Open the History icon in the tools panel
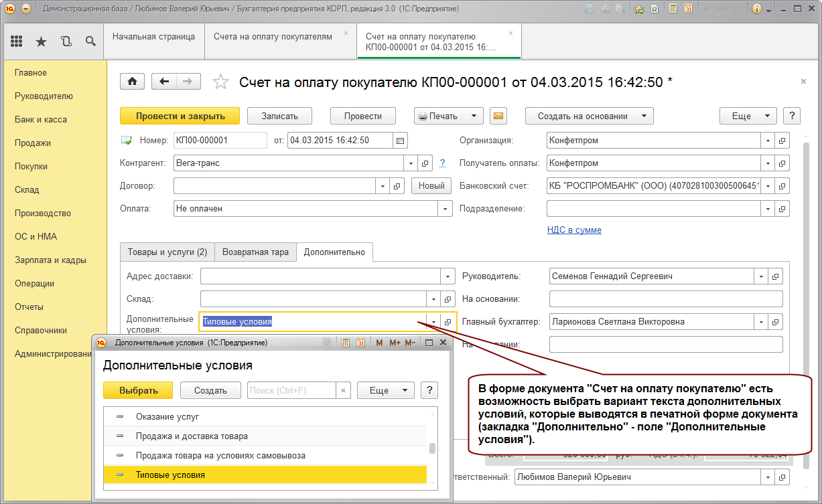Viewport: 822px width, 504px height. pos(66,41)
